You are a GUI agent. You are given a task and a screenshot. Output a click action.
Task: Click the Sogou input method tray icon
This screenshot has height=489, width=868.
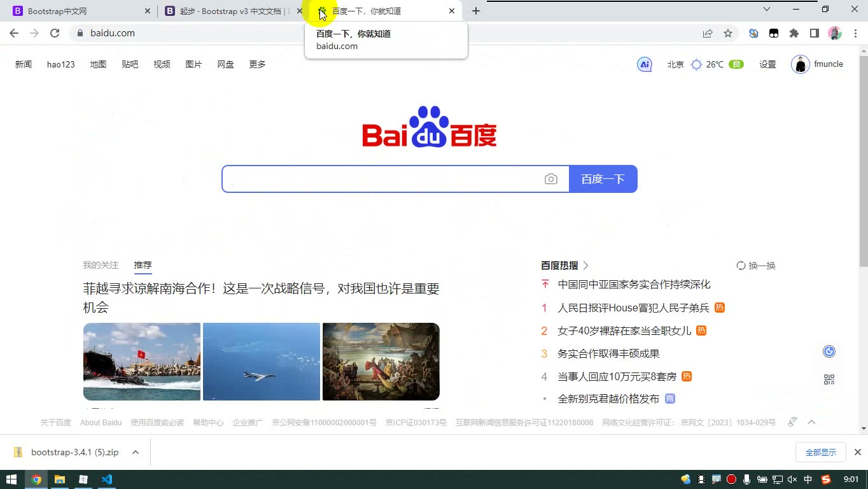pos(826,479)
